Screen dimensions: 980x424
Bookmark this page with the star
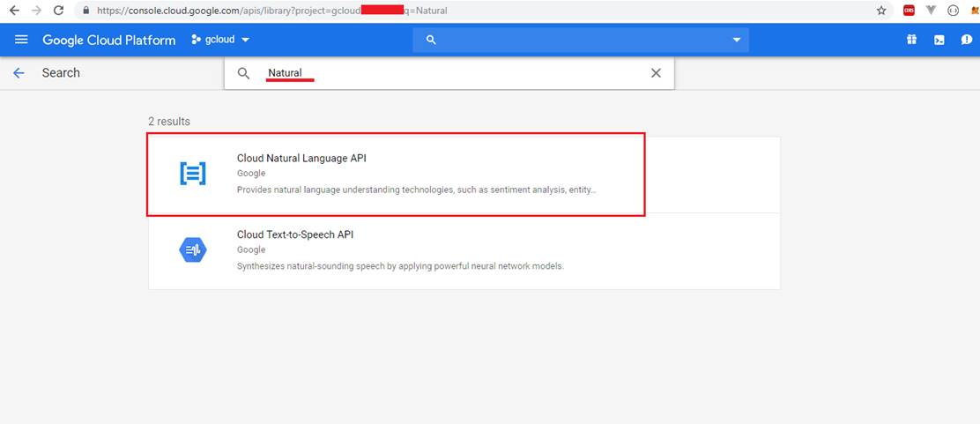click(881, 11)
